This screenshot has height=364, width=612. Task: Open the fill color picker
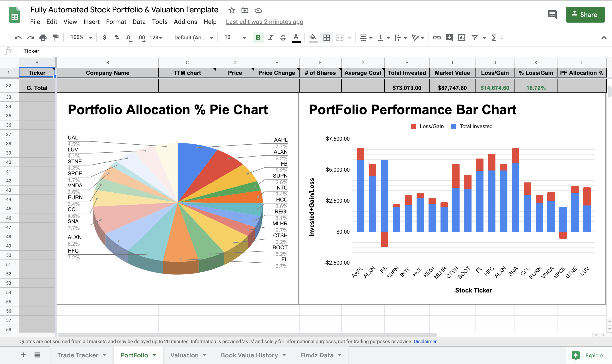click(x=313, y=38)
